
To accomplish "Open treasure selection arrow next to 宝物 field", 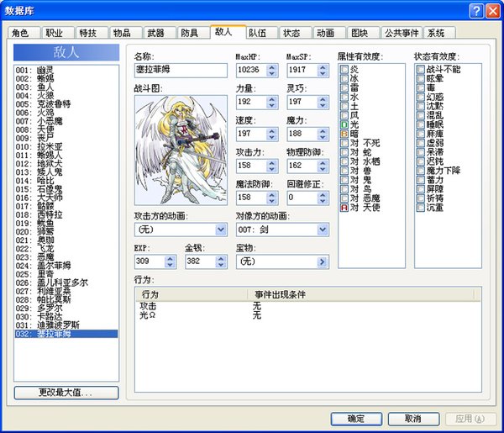I will (x=322, y=262).
